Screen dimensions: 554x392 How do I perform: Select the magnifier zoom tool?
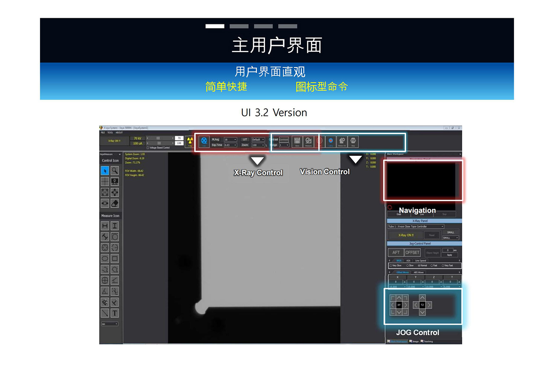click(x=115, y=171)
